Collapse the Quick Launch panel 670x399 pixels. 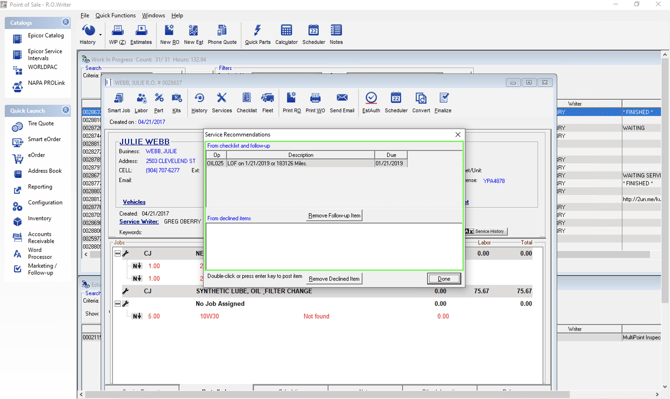(65, 110)
